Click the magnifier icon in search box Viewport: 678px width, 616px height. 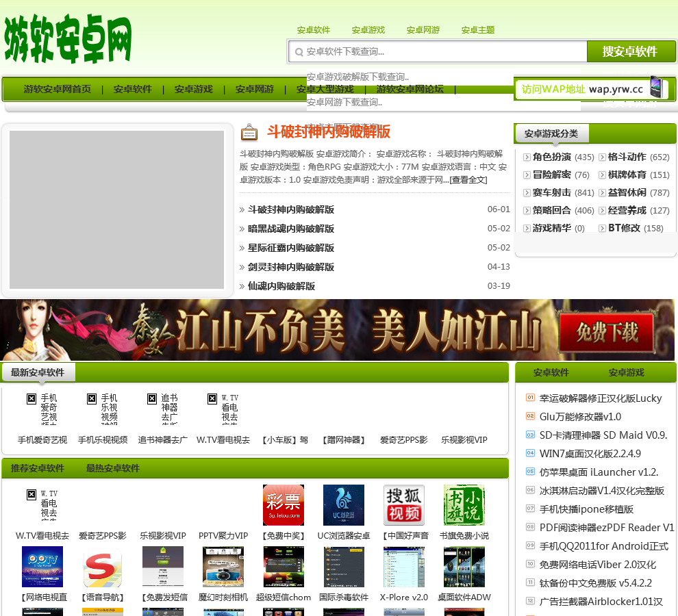pos(299,52)
